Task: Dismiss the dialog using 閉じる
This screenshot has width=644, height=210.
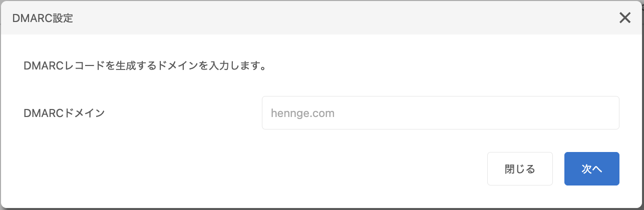Action: 520,169
